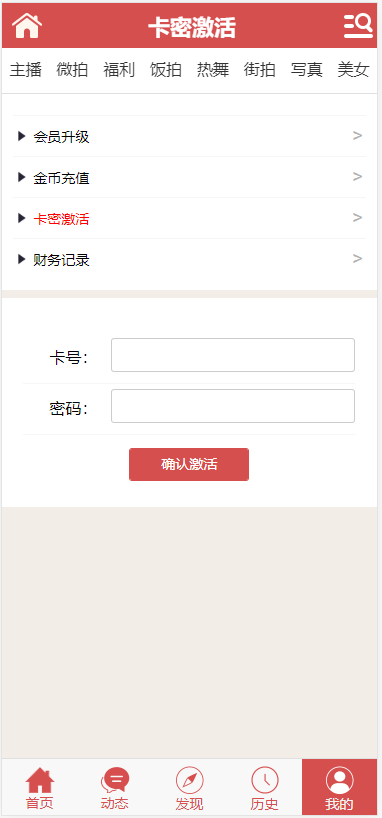Open the 财务记录 entry
Image resolution: width=382 pixels, height=818 pixels.
(x=189, y=259)
